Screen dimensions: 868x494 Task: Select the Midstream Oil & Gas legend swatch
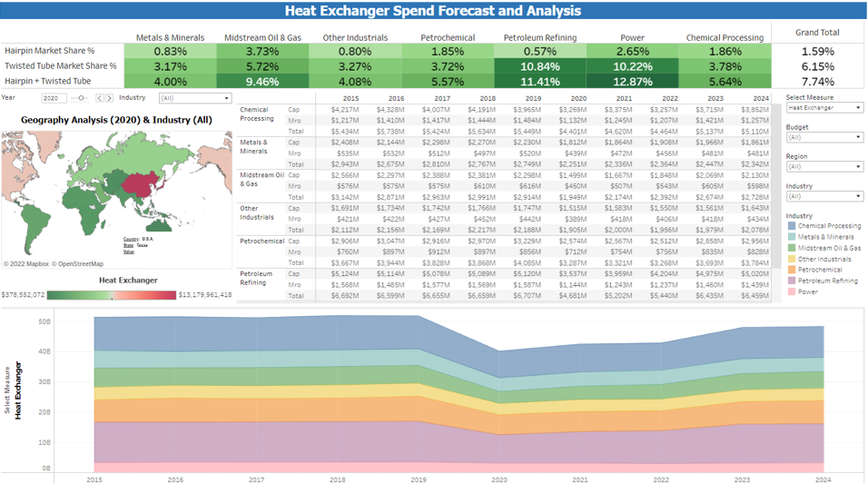click(x=792, y=248)
